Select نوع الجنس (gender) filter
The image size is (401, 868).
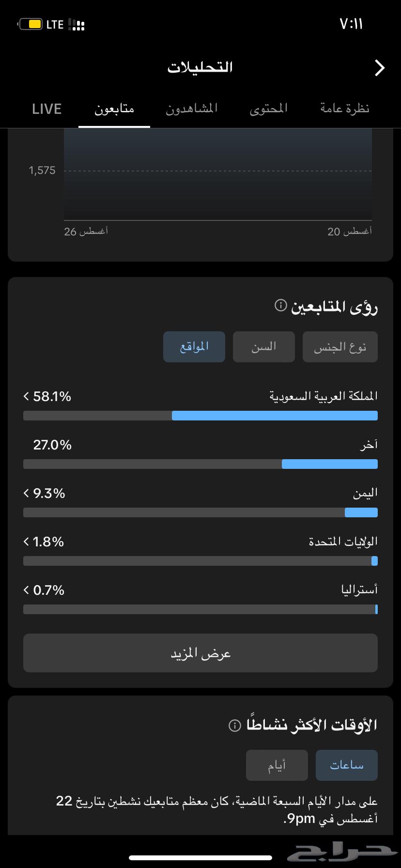tap(340, 346)
